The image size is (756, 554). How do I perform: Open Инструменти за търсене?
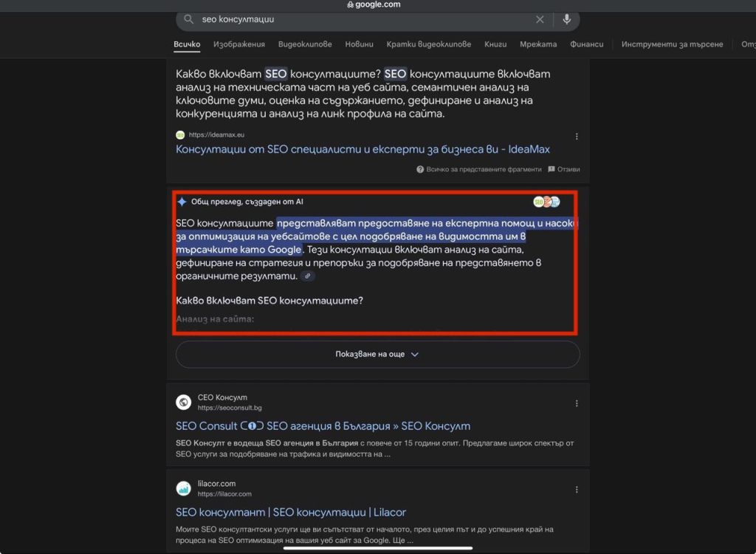672,44
